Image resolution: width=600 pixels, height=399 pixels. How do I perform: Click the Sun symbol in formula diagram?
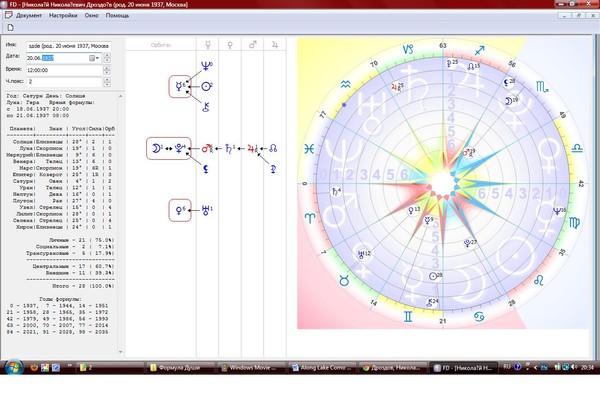tap(207, 86)
